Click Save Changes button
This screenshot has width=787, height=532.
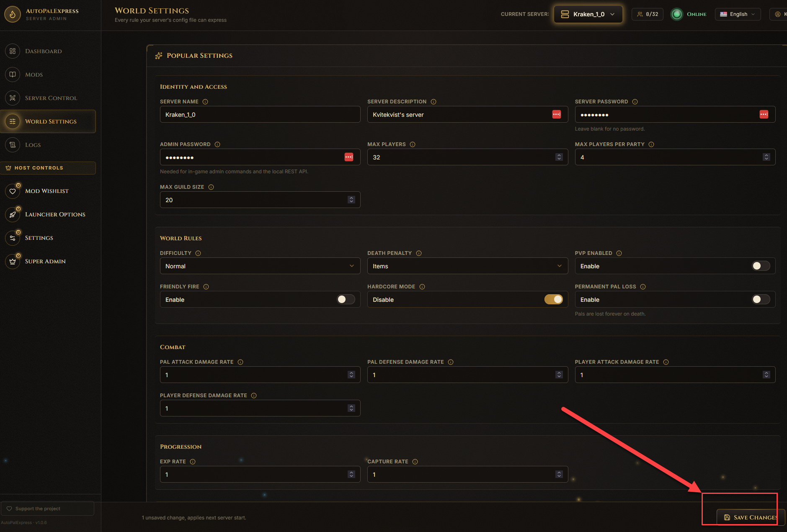(x=751, y=517)
